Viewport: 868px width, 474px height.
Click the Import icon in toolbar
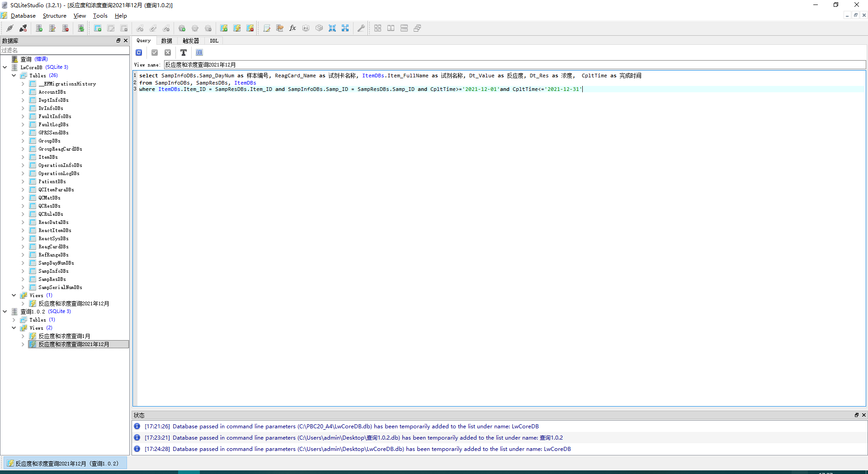click(x=332, y=28)
